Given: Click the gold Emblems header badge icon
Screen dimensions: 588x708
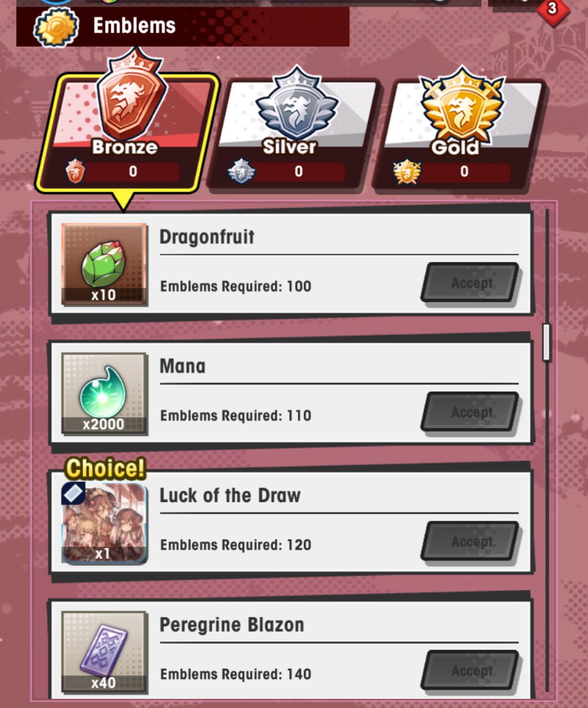Looking at the screenshot, I should click(56, 27).
